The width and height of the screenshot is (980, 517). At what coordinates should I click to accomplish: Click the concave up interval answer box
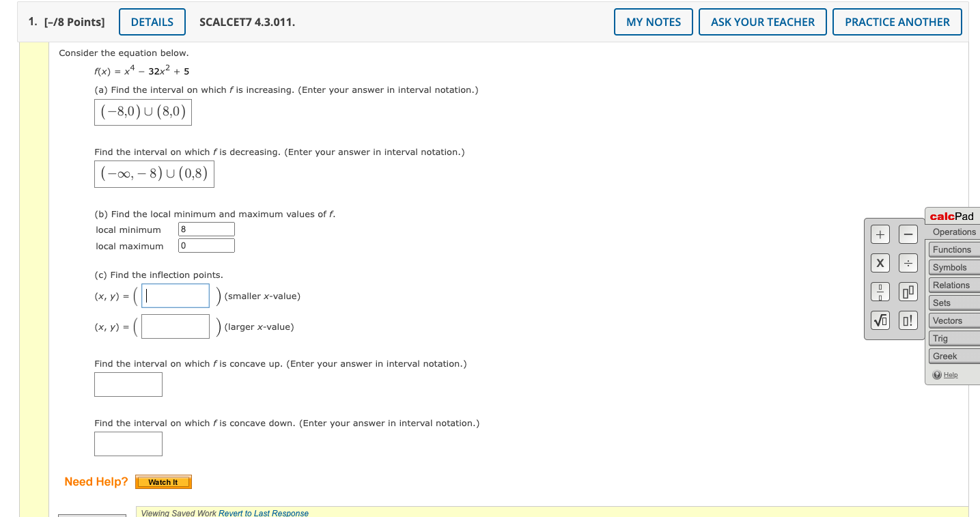tap(128, 384)
